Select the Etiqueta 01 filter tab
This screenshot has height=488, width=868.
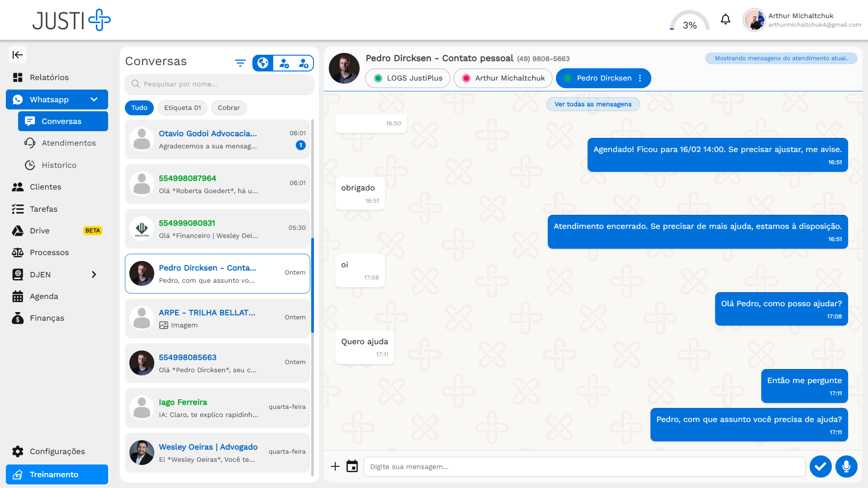click(182, 108)
